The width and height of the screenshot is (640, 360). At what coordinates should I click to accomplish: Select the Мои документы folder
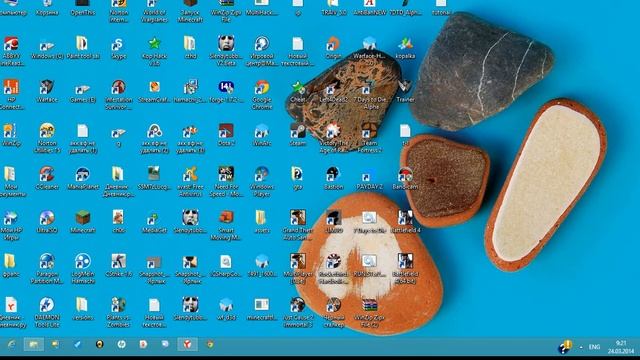pos(11,182)
